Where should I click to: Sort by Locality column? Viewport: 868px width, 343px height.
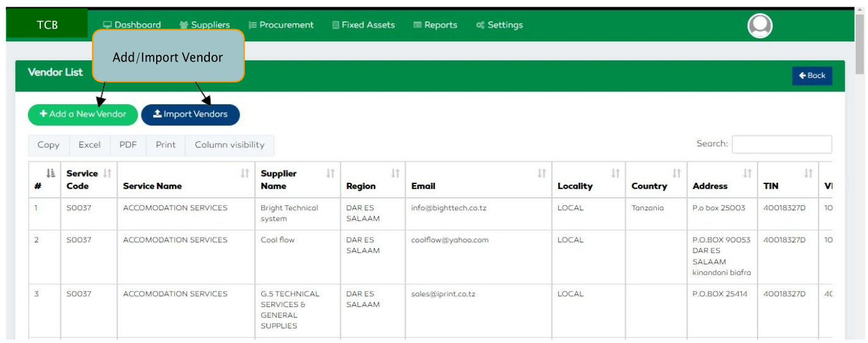(x=589, y=180)
